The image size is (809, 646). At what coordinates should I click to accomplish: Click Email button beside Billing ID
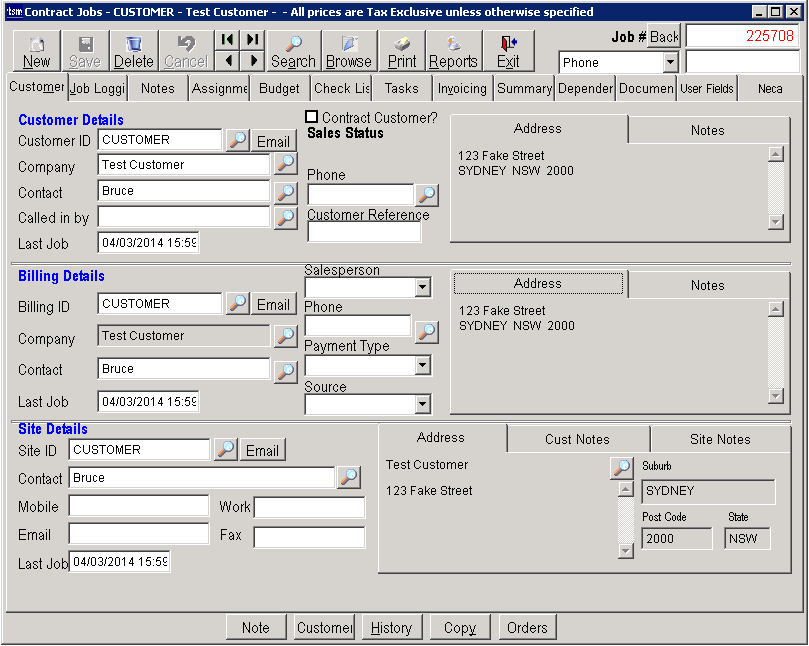point(273,305)
